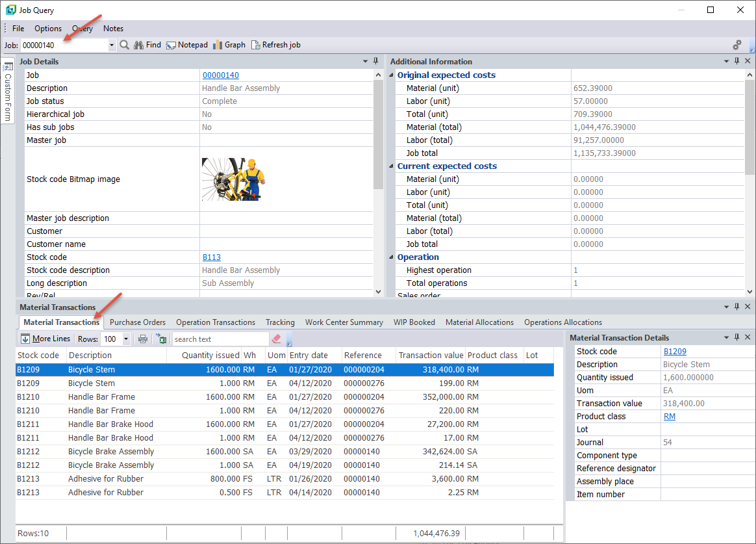The image size is (756, 544).
Task: Collapse the Operation group
Action: pyautogui.click(x=391, y=257)
